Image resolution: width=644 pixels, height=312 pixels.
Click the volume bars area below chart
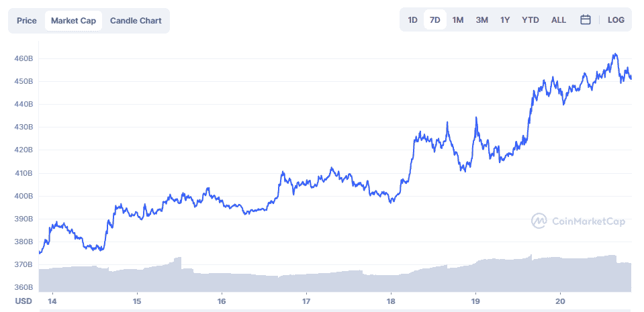302,280
